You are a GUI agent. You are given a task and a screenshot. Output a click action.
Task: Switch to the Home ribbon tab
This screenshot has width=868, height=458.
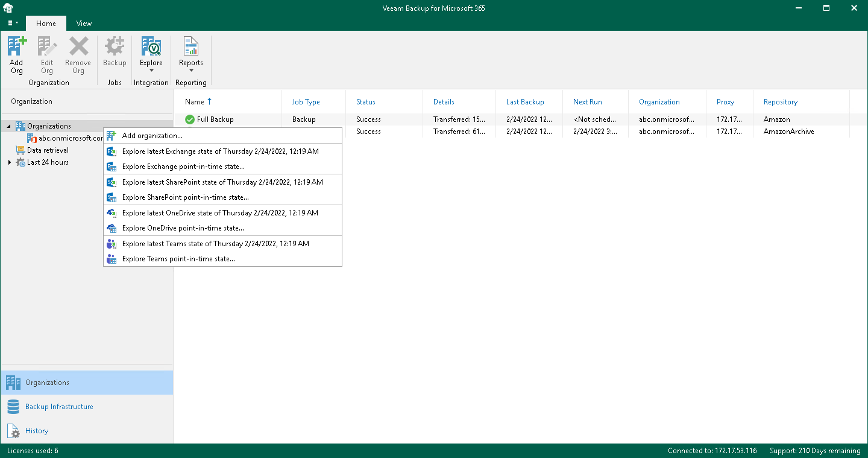click(46, 24)
